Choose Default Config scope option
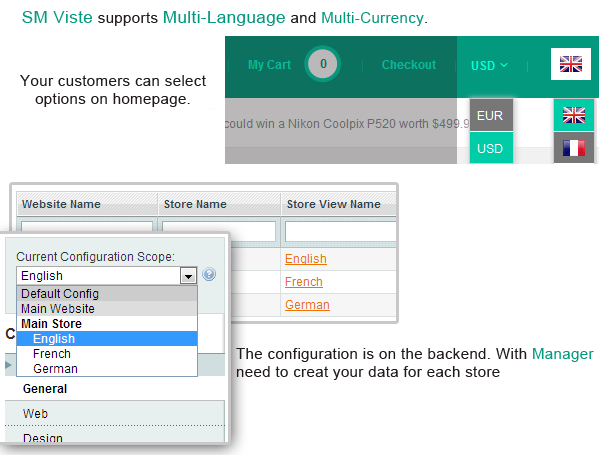 coord(107,293)
